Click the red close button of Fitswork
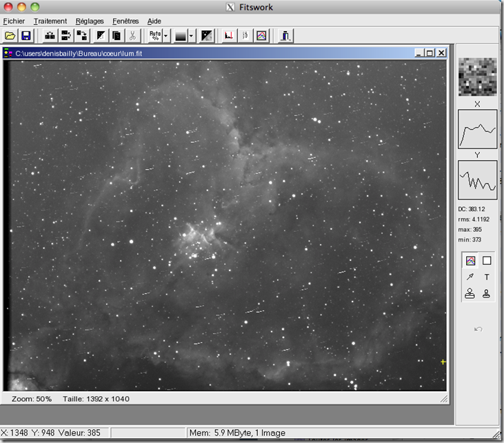Image resolution: width=504 pixels, height=443 pixels. [8, 7]
